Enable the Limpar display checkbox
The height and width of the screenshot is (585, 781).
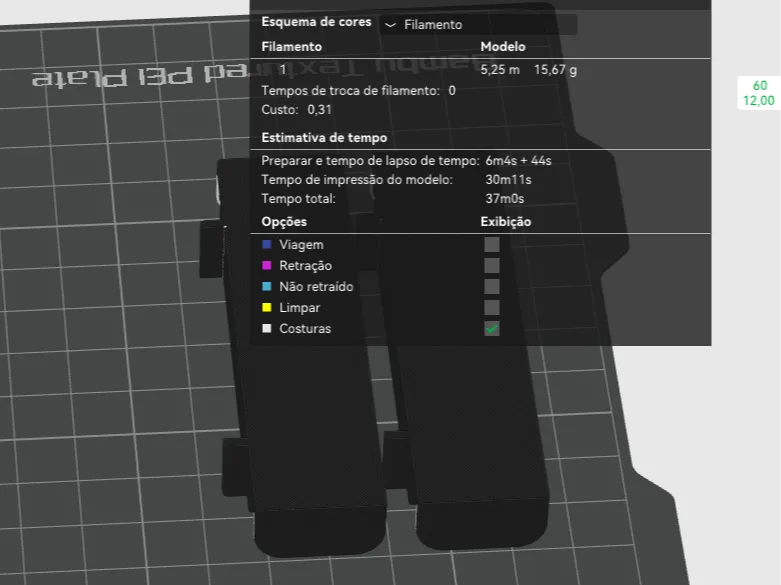point(492,307)
